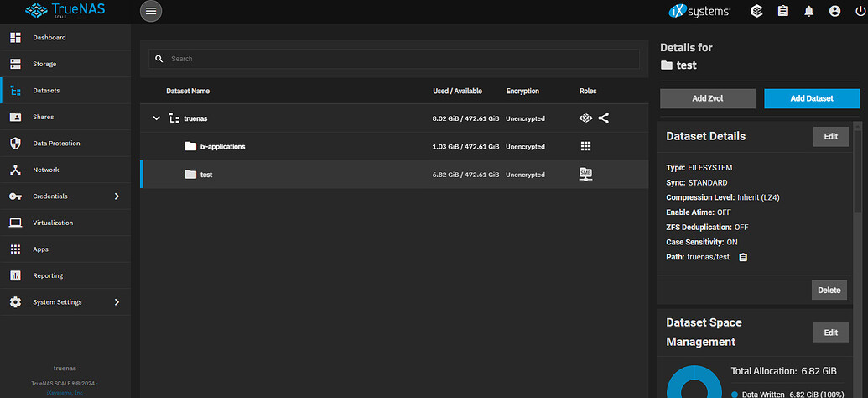Toggle the hamburger sidebar menu button
Viewport: 868px width, 398px height.
pos(151,11)
